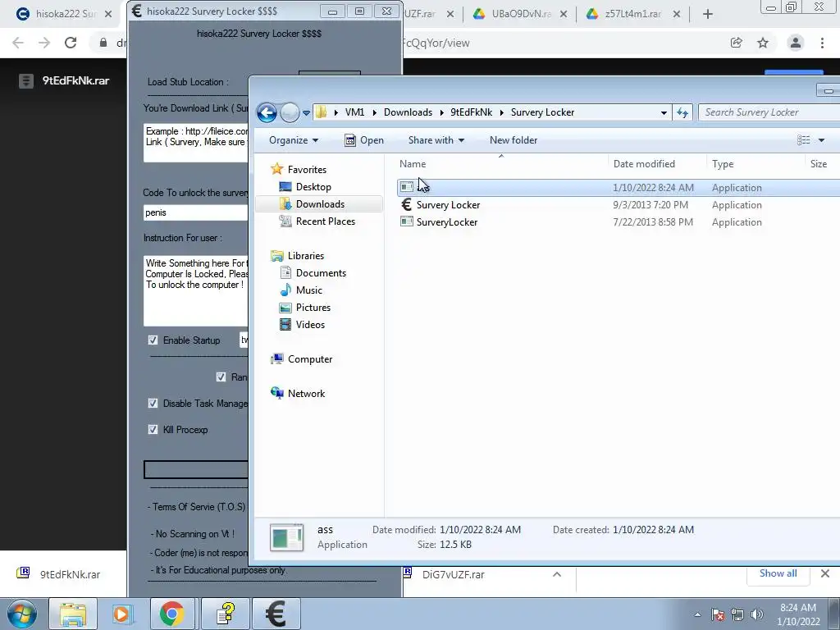Select Computer in the navigation pane
This screenshot has width=840, height=630.
pos(309,359)
